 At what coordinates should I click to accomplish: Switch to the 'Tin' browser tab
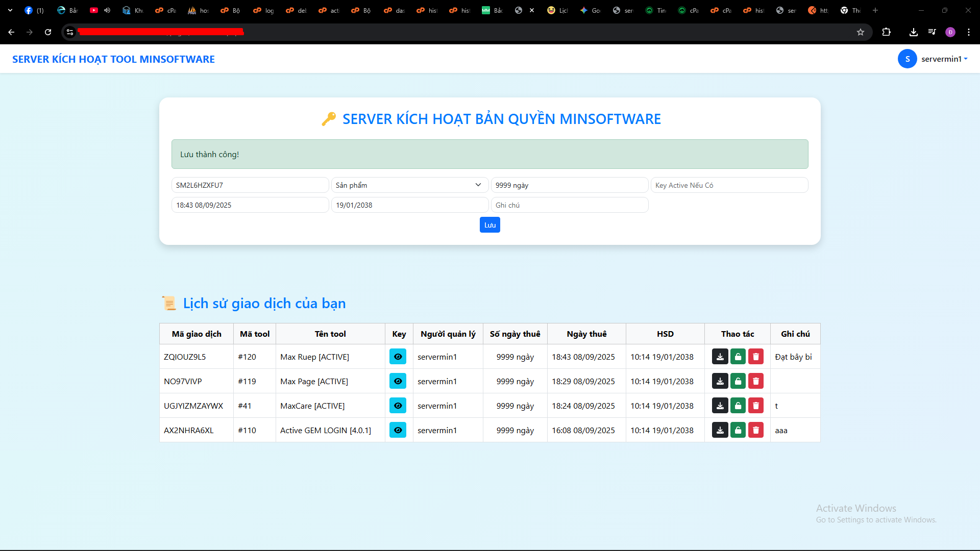pyautogui.click(x=655, y=10)
